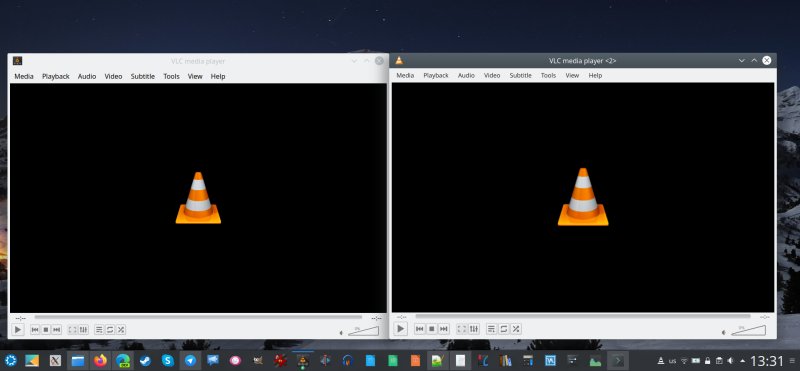Open Telegram from the taskbar
This screenshot has height=371, width=800.
[x=190, y=361]
